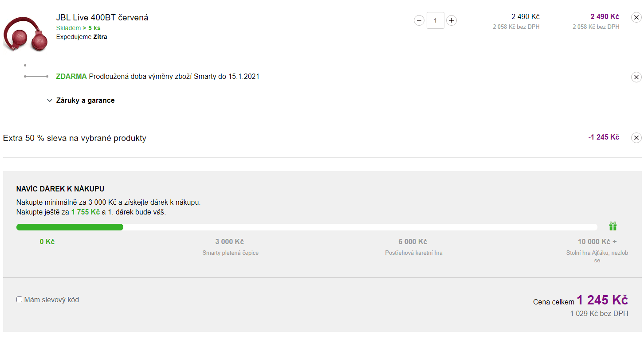Click Smarty pletená čepice gift label
The image size is (644, 339).
(x=231, y=253)
